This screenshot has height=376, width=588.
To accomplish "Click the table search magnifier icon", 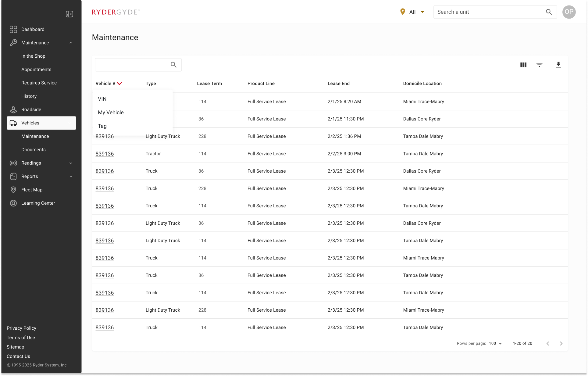I will (x=173, y=65).
